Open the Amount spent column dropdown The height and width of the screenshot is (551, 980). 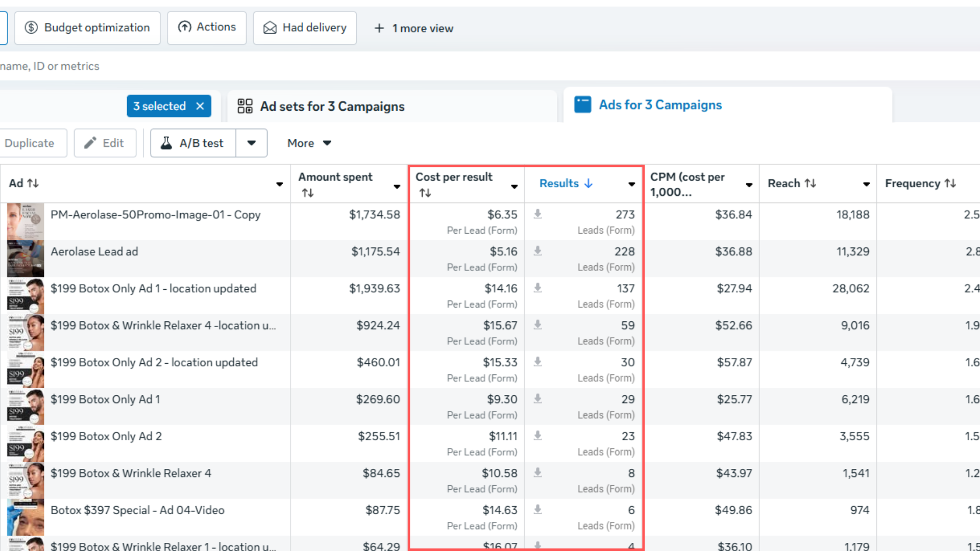click(397, 187)
